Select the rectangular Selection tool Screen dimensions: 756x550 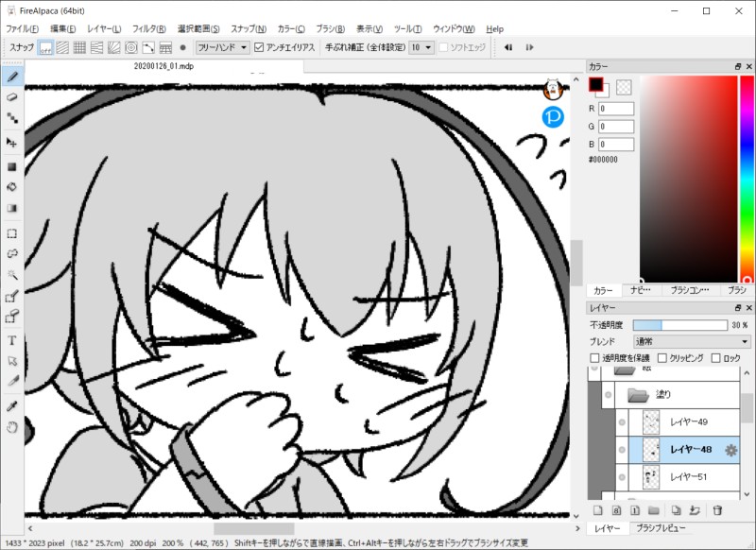(x=12, y=233)
